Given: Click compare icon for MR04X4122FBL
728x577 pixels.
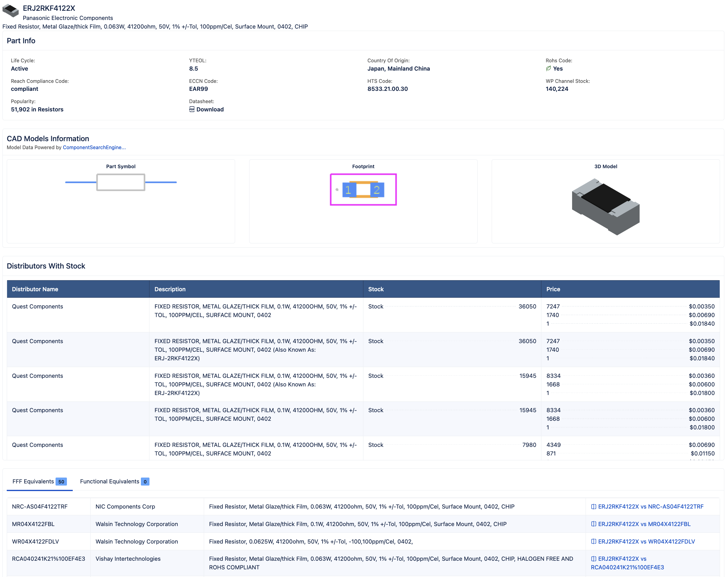Looking at the screenshot, I should pos(594,524).
